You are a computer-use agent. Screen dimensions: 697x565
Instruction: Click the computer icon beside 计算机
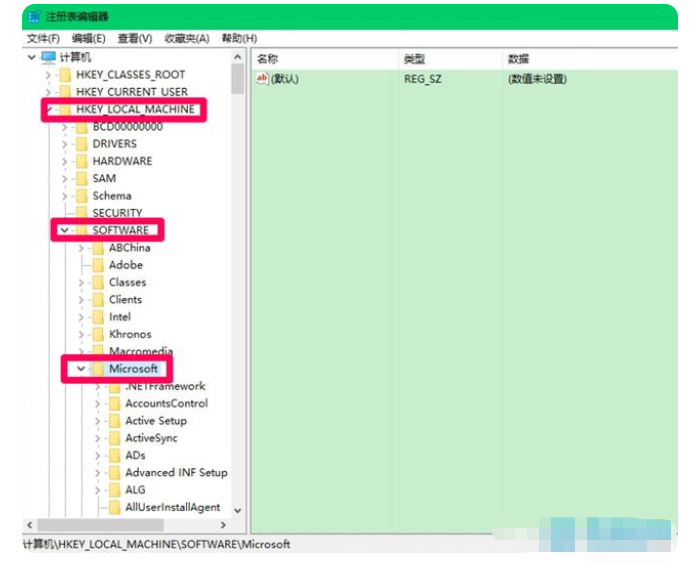[x=48, y=57]
